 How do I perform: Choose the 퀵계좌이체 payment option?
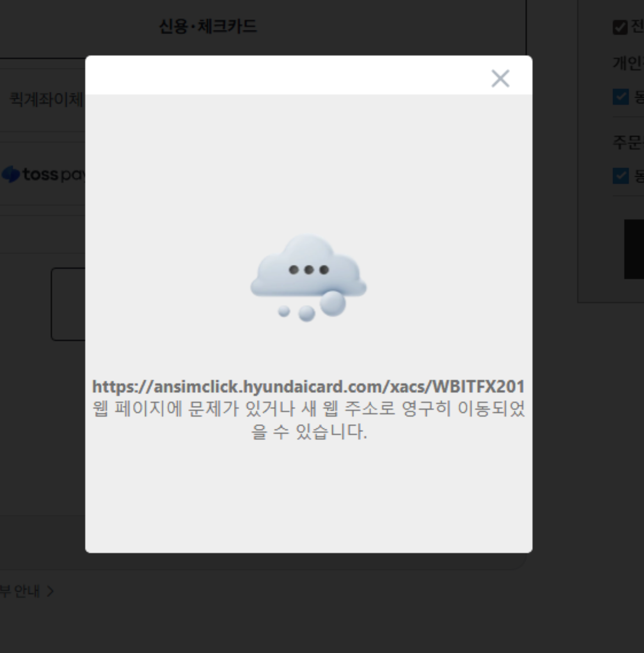[x=46, y=99]
